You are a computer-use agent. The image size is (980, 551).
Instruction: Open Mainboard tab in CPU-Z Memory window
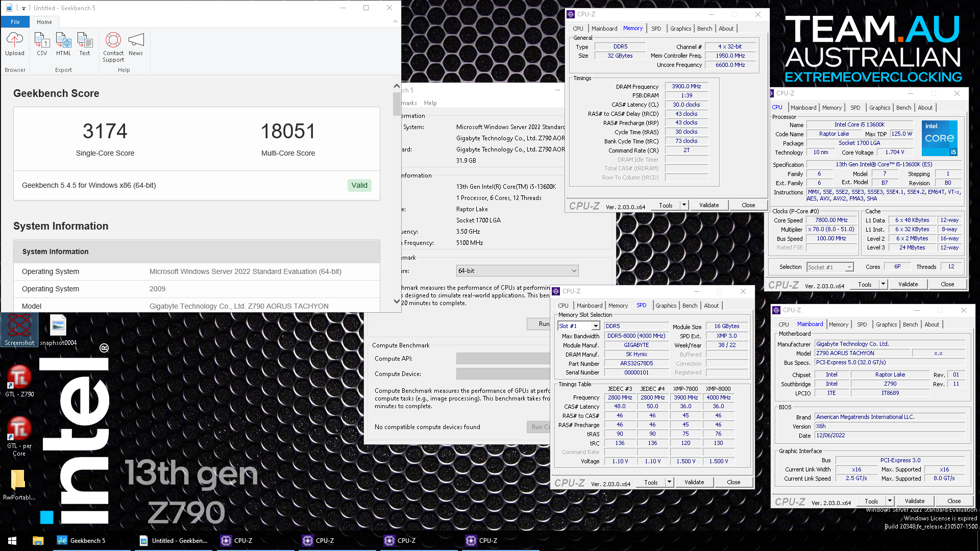[604, 29]
